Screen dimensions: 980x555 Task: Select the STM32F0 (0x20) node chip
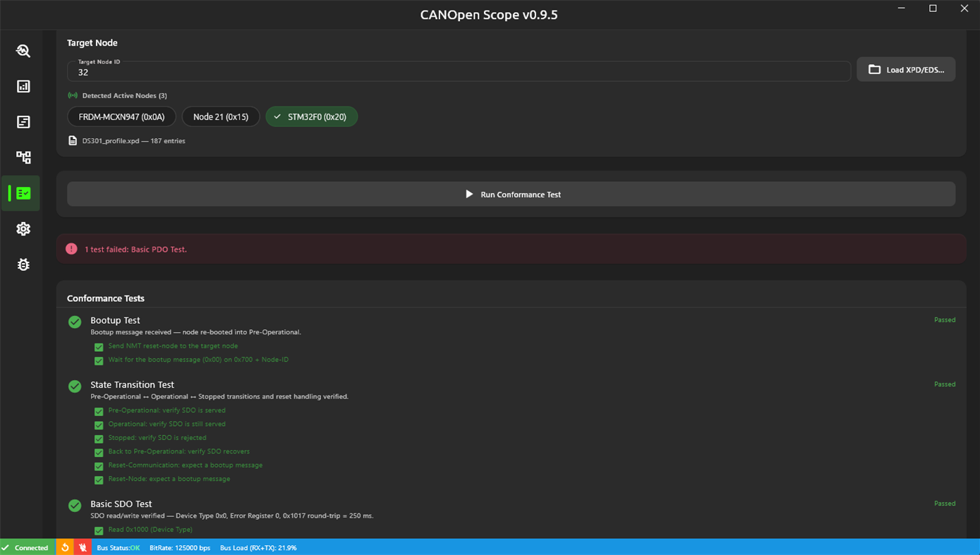click(x=311, y=116)
